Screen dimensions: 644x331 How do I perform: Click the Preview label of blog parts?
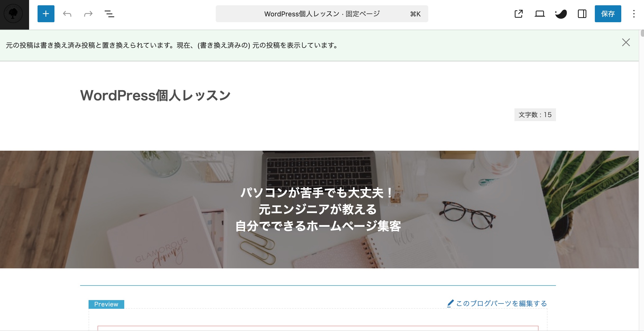pos(106,304)
